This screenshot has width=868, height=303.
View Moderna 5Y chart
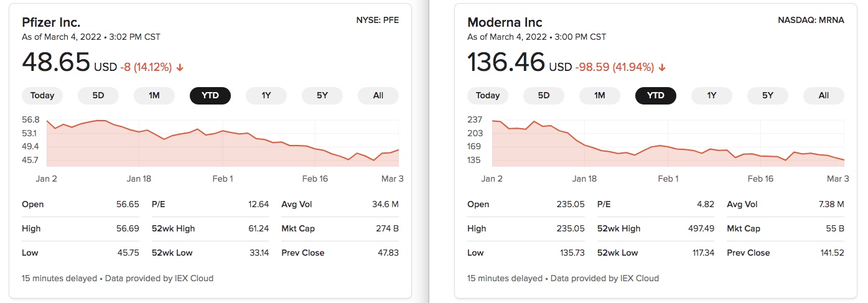point(768,95)
